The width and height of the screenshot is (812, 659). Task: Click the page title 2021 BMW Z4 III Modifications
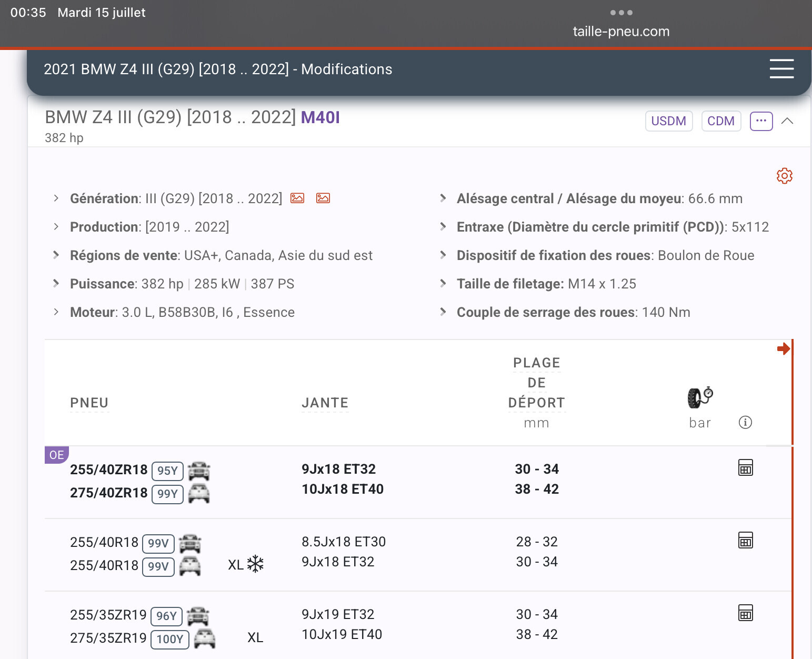218,69
